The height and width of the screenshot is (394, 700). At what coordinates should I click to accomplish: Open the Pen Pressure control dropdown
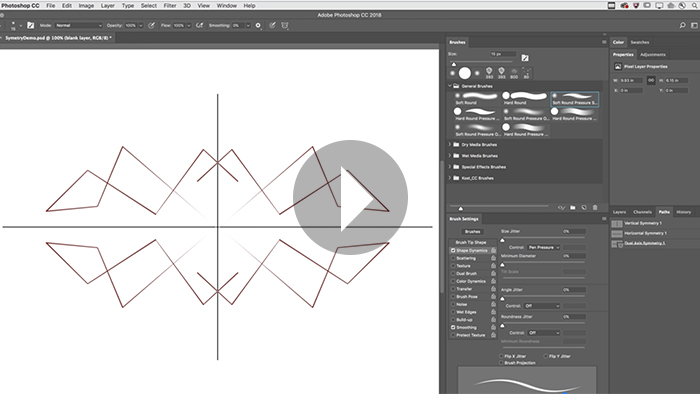pyautogui.click(x=543, y=247)
